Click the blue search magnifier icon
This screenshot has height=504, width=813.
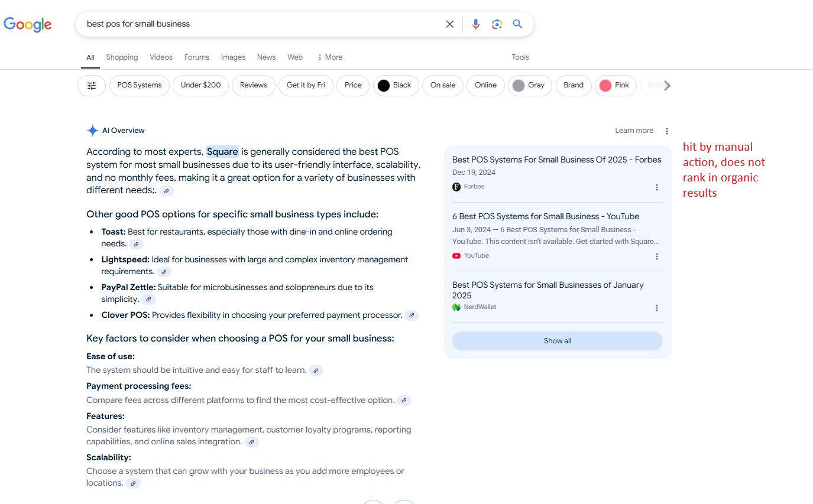[517, 24]
